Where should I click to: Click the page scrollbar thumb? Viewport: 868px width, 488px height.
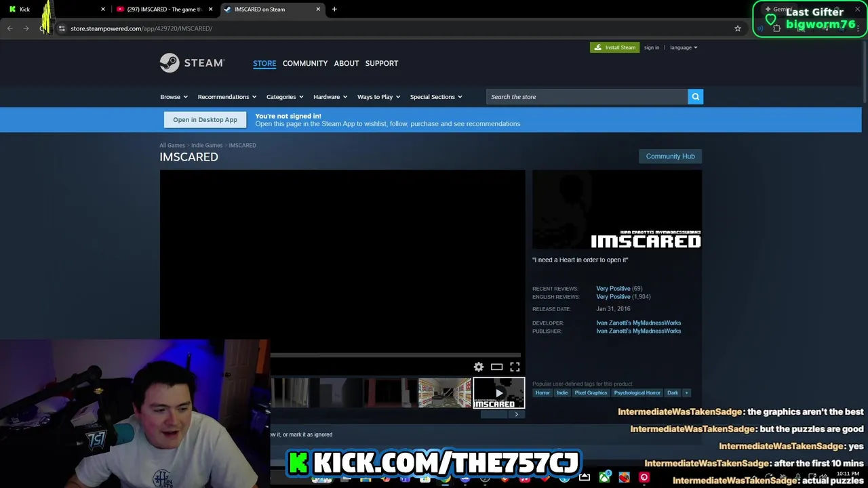click(x=865, y=73)
